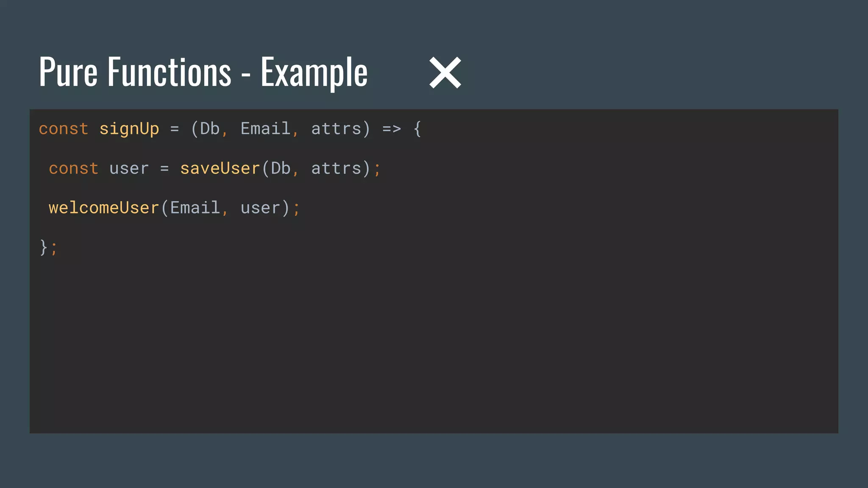Click "Db" argument inside saveUser call
The height and width of the screenshot is (488, 868).
[x=281, y=169]
